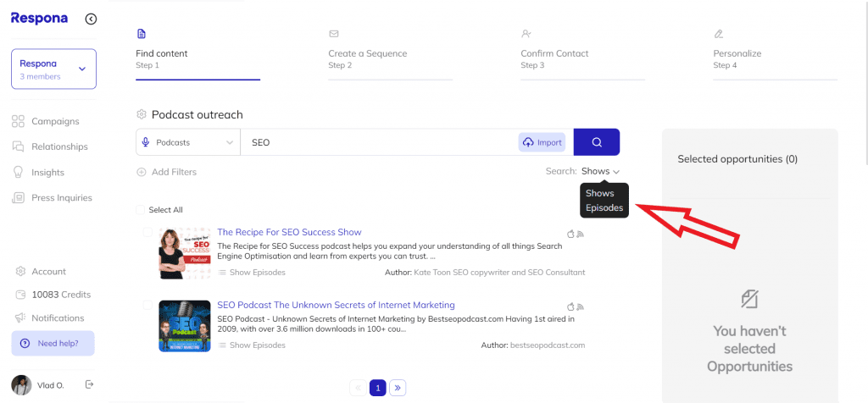The image size is (868, 403).
Task: Click Apple icon on Recipe For SEO Success
Action: coord(570,234)
